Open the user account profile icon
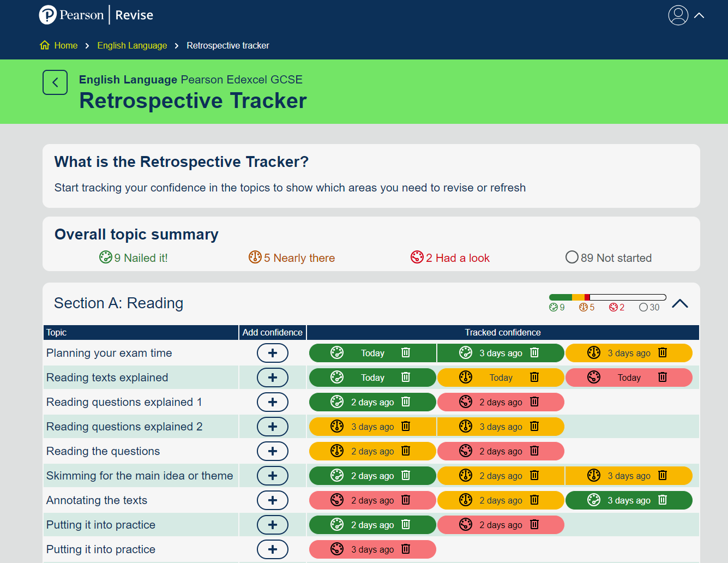728x563 pixels. pos(678,15)
